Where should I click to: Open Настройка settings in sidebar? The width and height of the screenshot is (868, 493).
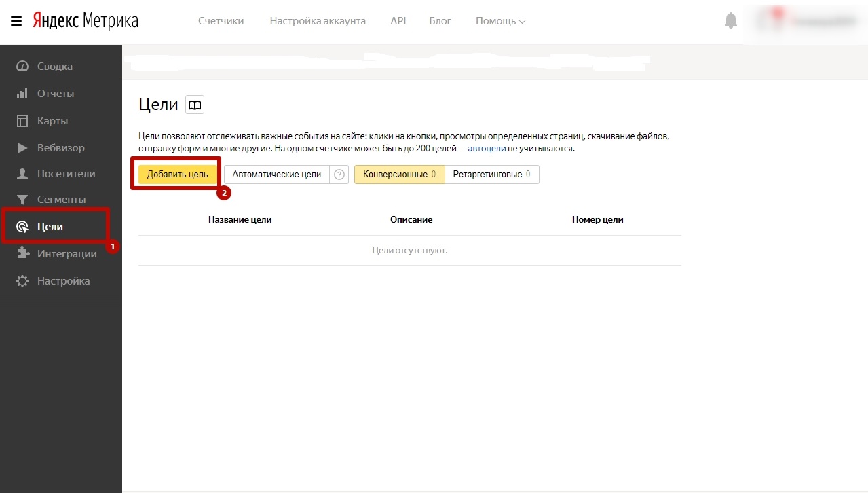click(x=63, y=281)
